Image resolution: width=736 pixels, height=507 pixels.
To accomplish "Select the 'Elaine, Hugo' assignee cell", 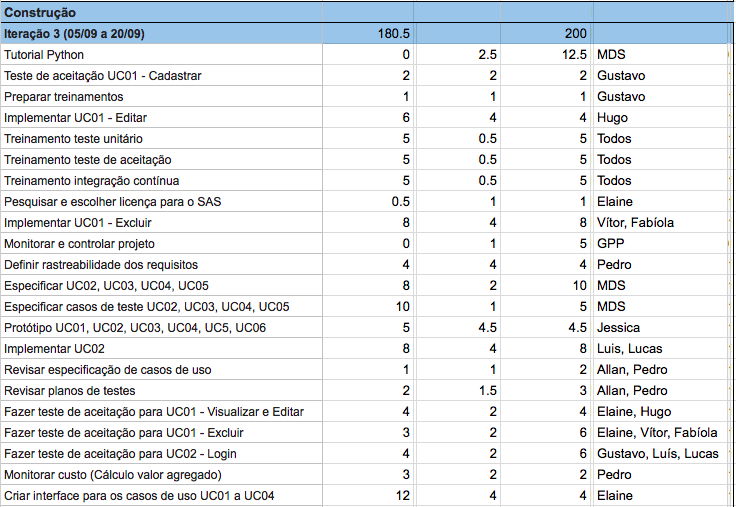I will click(660, 412).
